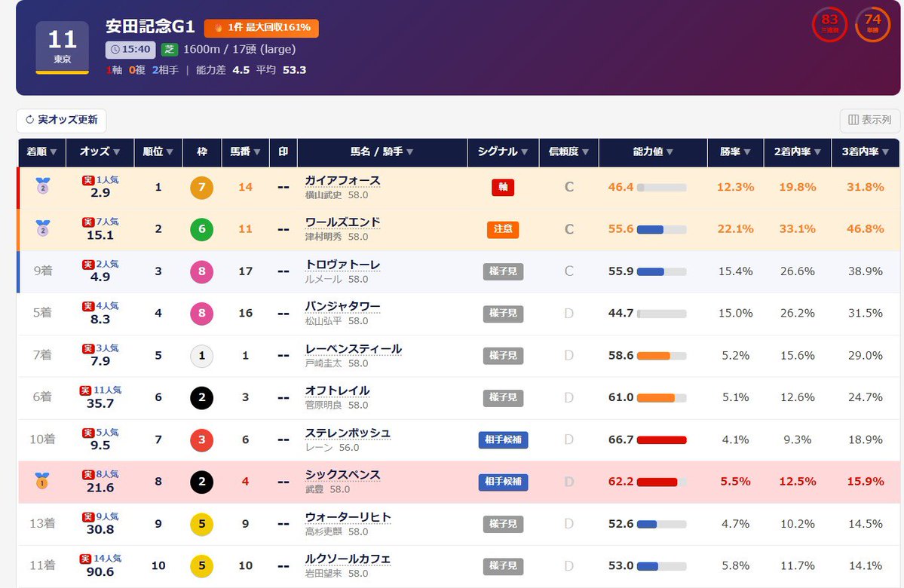Viewport: 904px width, 588px height.
Task: Click ワールズエンド's blue ability bar 55.6
Action: (661, 229)
